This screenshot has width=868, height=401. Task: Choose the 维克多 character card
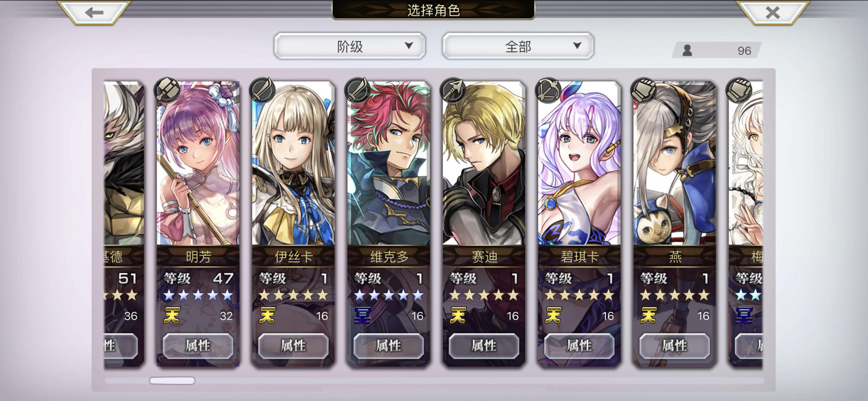[389, 164]
